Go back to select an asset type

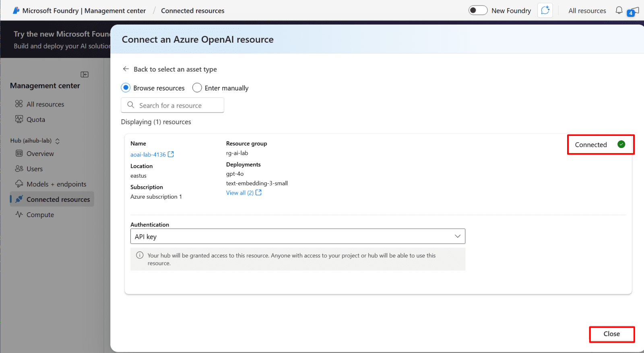pyautogui.click(x=175, y=69)
